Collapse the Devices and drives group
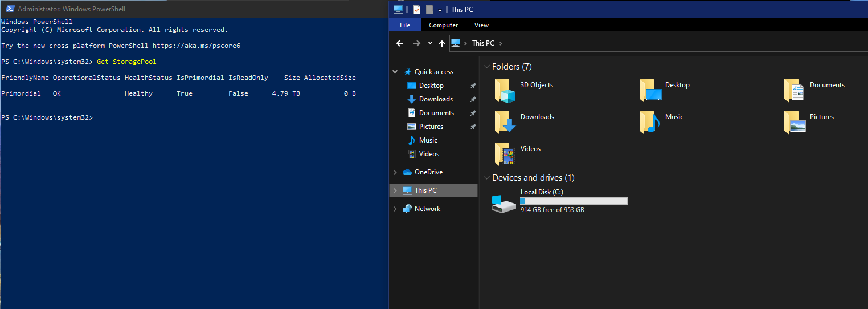The width and height of the screenshot is (868, 309). [x=486, y=178]
